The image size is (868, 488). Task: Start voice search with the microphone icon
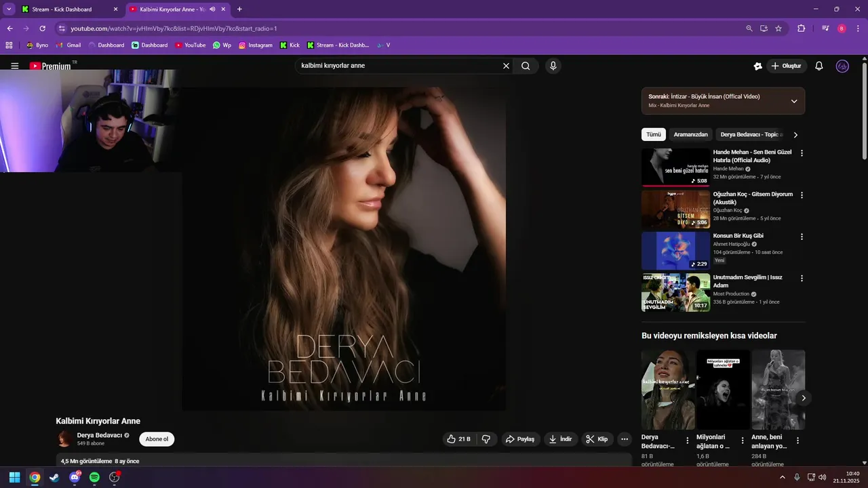(x=553, y=66)
